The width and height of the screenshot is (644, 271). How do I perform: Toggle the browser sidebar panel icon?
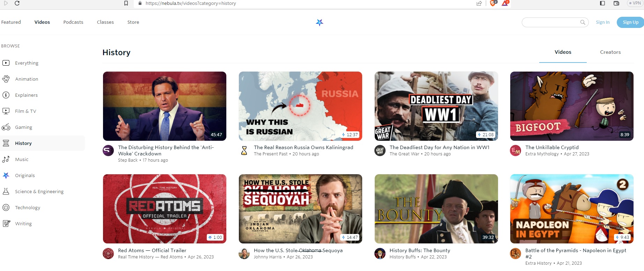(x=602, y=3)
